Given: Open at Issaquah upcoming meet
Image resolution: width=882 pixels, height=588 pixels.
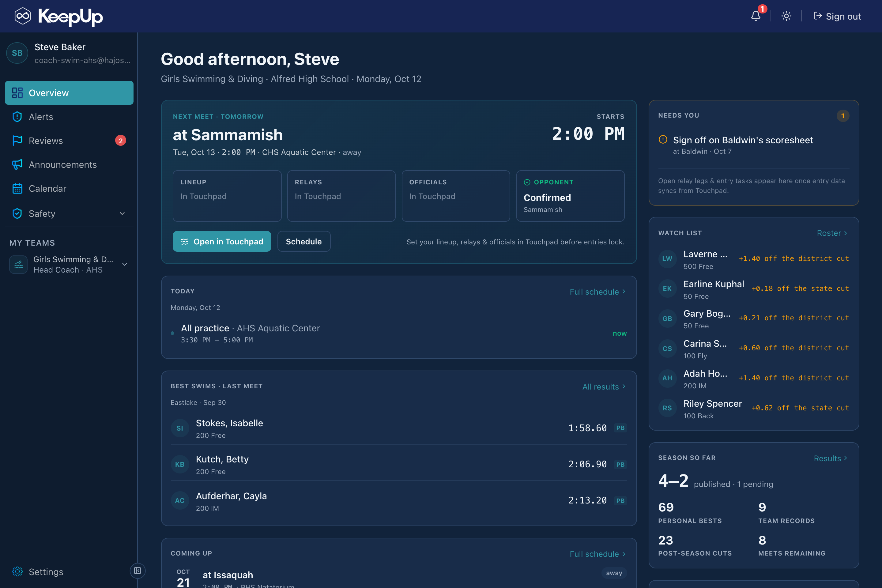Looking at the screenshot, I should point(399,578).
